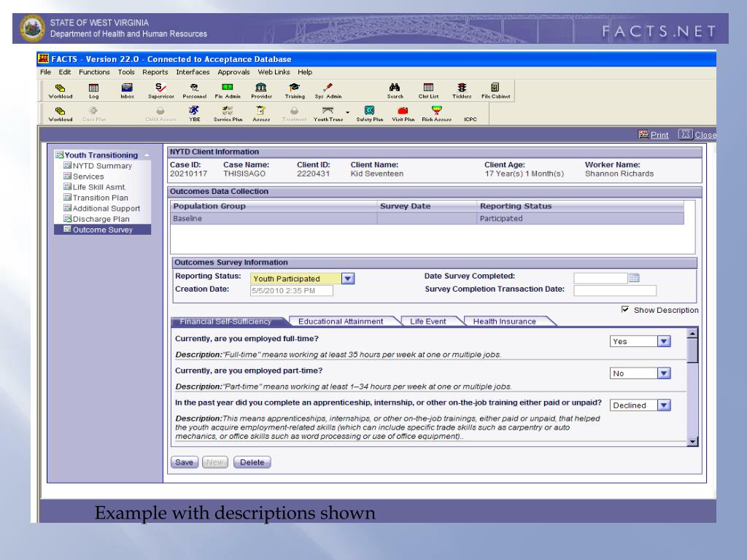Open the Inbox toolbar icon
747x560 pixels.
click(x=127, y=90)
